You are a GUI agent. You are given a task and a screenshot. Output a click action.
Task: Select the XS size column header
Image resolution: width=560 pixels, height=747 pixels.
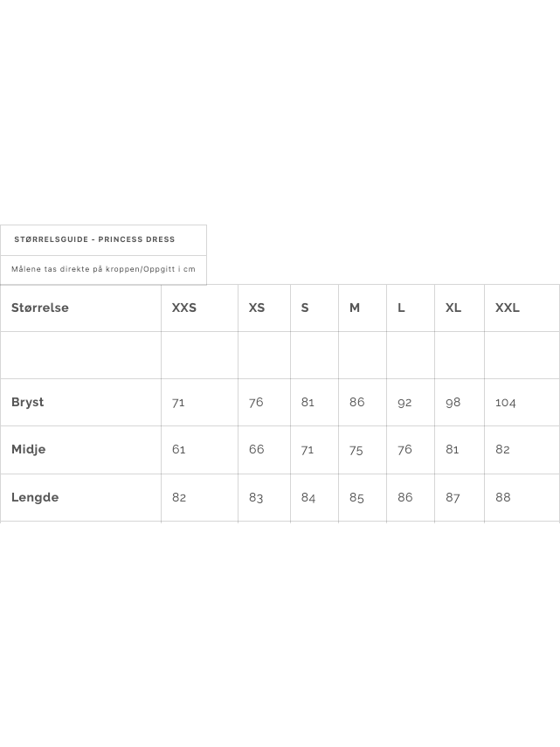click(x=257, y=308)
